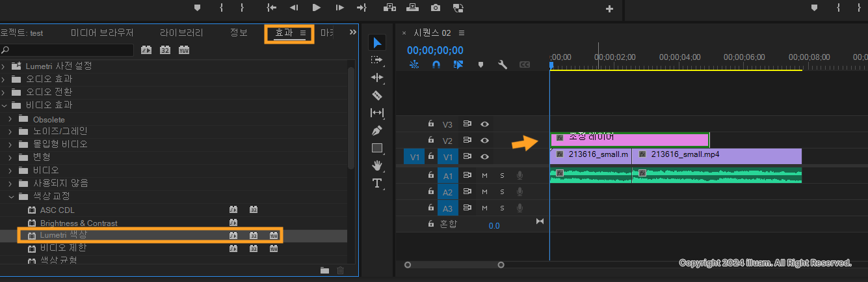Viewport: 868px width, 282px height.
Task: Hide track V1 output eye icon
Action: (485, 157)
